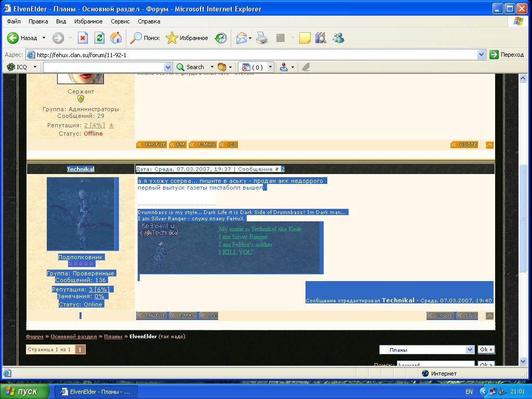Open the Избранное favorites star button
Image resolution: width=532 pixels, height=399 pixels.
coord(187,38)
